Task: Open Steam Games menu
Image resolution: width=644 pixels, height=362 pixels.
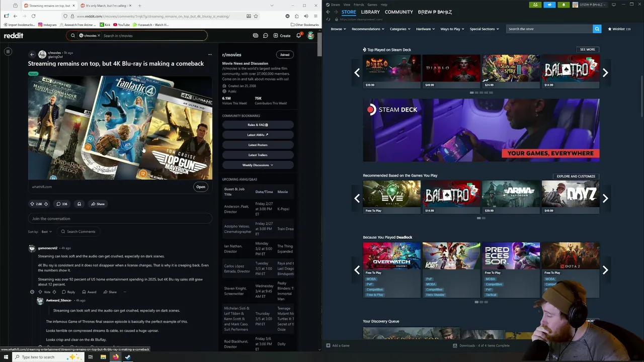Action: coord(372,5)
